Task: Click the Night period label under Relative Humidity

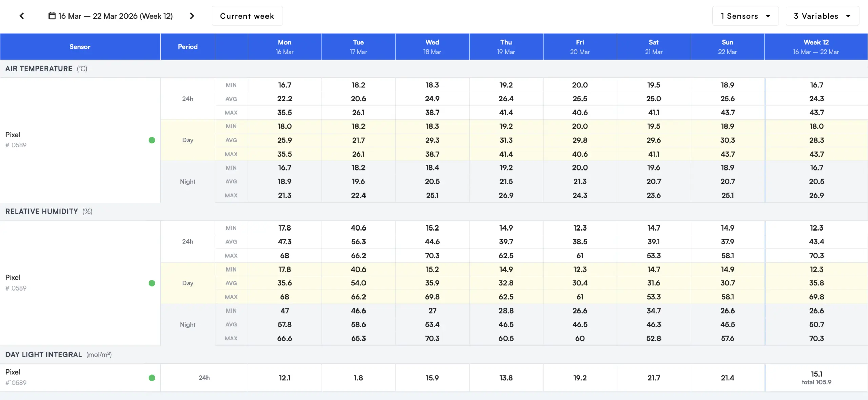Action: click(x=188, y=325)
